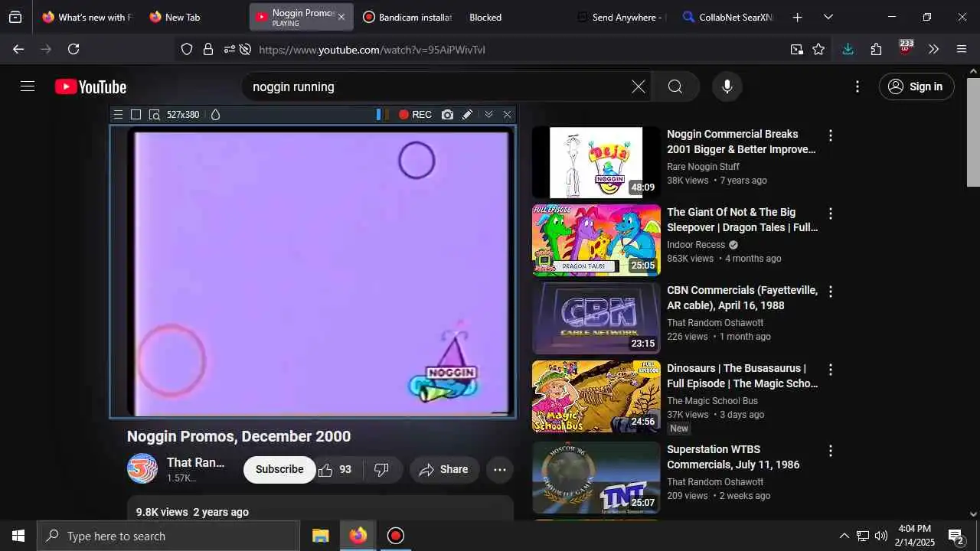Open uBlock extension showing 233
Viewport: 980px width, 551px height.
point(906,48)
